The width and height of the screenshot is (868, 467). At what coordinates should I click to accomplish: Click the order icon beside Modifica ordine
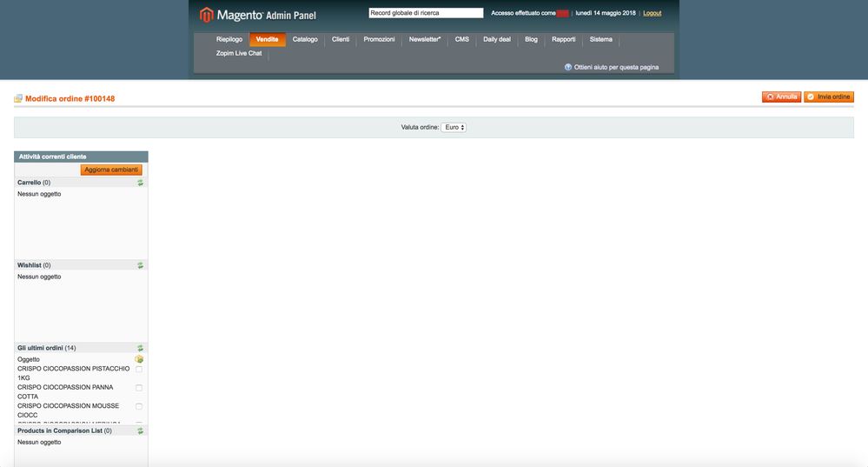(x=18, y=98)
